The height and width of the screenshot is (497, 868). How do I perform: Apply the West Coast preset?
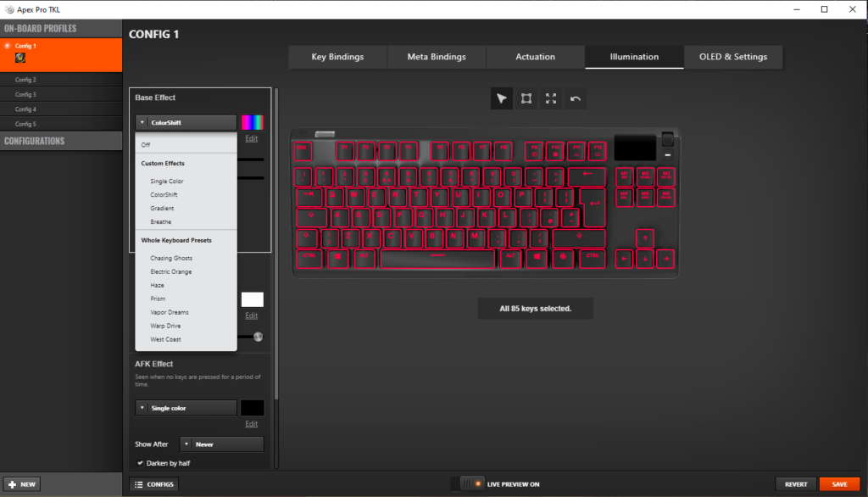186,339
